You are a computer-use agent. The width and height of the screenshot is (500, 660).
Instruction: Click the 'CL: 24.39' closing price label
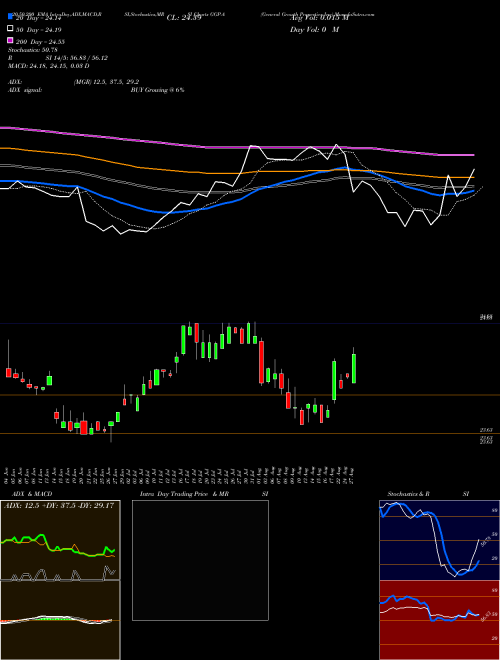[184, 18]
